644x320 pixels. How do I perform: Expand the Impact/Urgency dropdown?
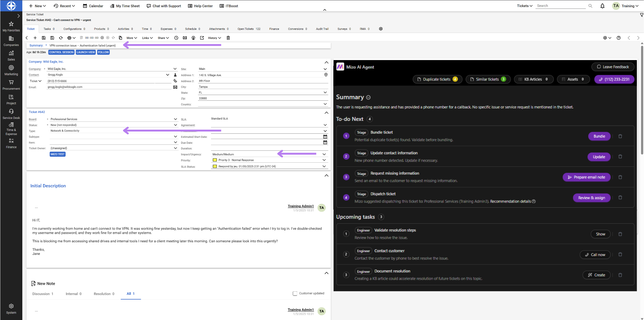pos(324,154)
